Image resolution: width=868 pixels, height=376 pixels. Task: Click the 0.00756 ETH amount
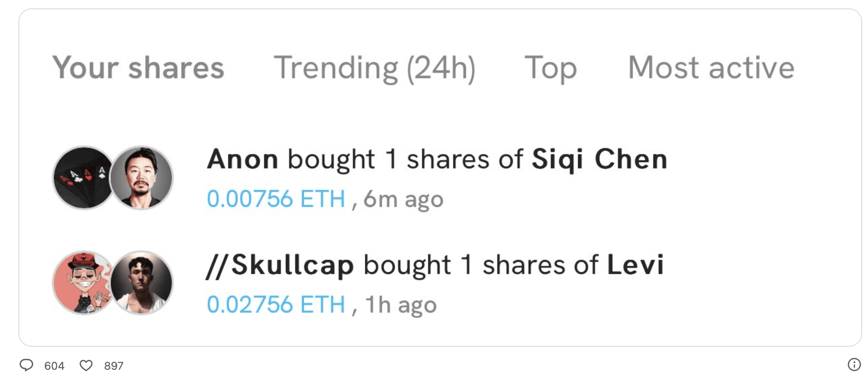pyautogui.click(x=276, y=199)
